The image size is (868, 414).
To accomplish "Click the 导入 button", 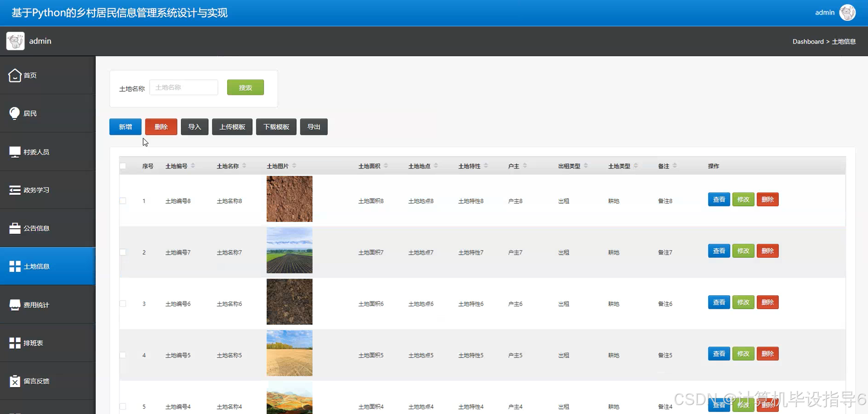I will pos(194,127).
